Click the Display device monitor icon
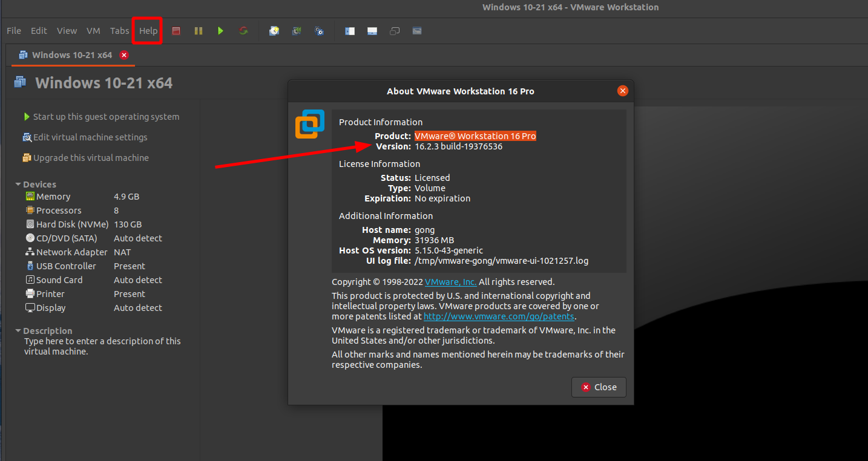868x461 pixels. coord(30,308)
